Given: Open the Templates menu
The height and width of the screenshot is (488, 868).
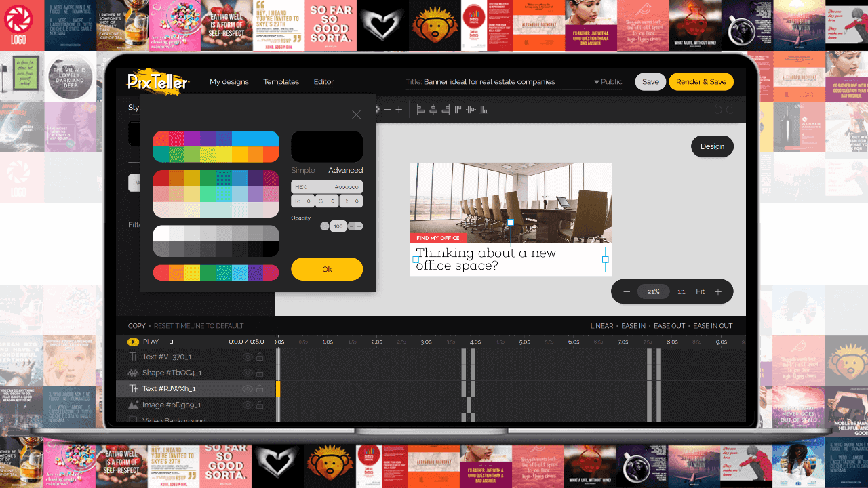Looking at the screenshot, I should (281, 82).
